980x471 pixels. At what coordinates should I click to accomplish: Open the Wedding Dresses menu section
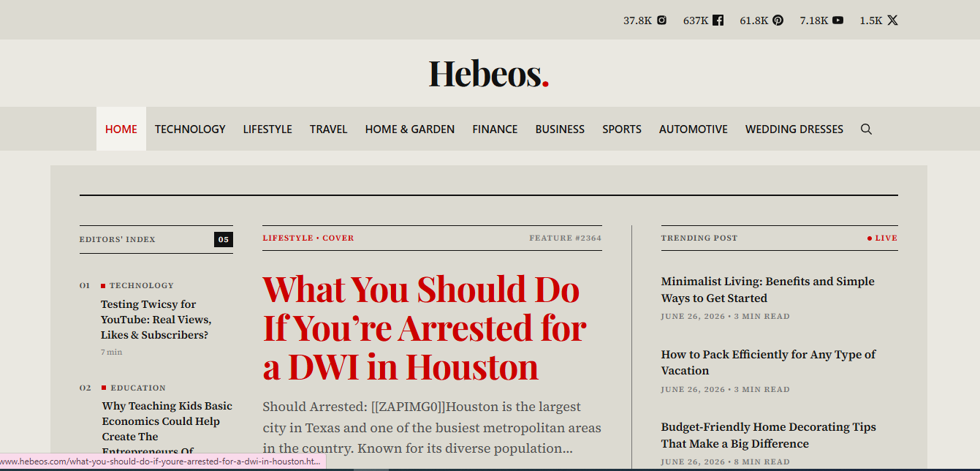click(x=794, y=129)
